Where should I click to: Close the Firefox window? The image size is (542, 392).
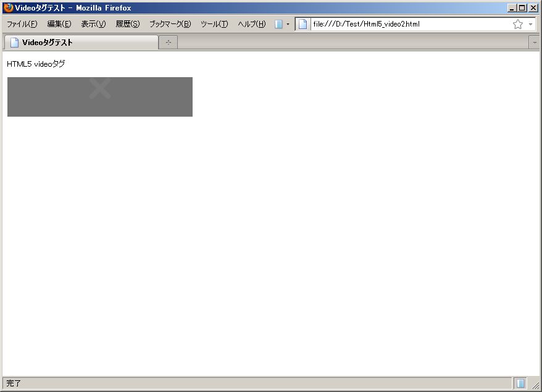(533, 8)
